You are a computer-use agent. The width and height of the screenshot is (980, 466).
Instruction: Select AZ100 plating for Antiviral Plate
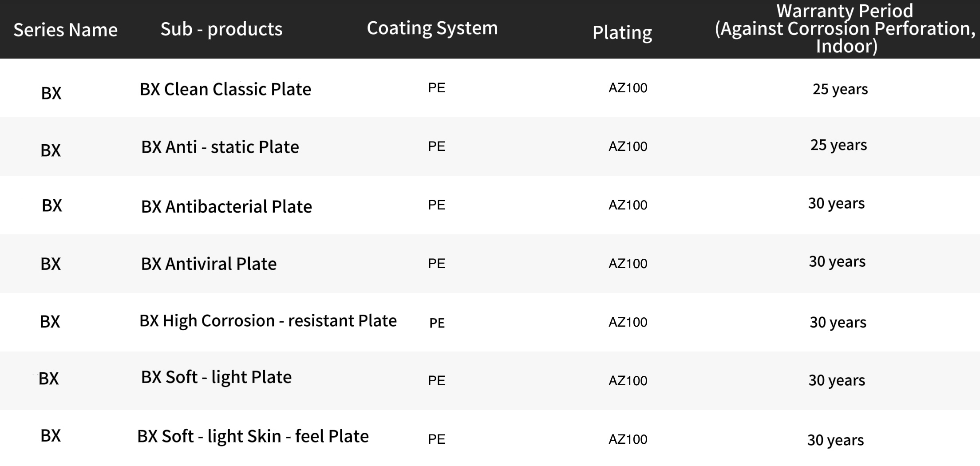coord(628,264)
